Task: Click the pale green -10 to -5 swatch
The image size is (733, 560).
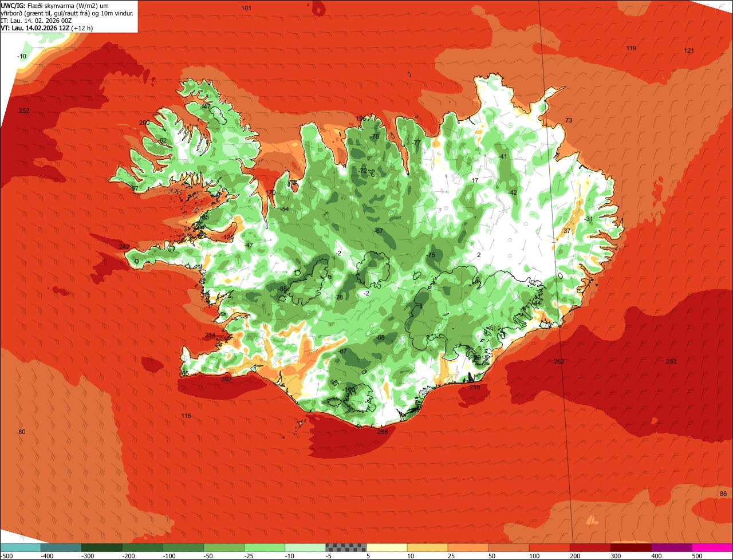Action: (305, 547)
